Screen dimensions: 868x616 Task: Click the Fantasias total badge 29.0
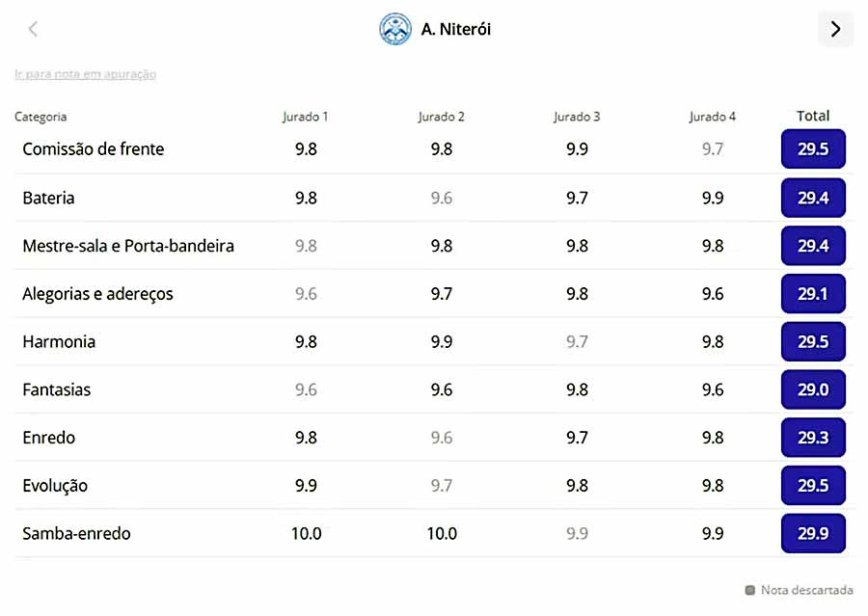click(x=813, y=389)
